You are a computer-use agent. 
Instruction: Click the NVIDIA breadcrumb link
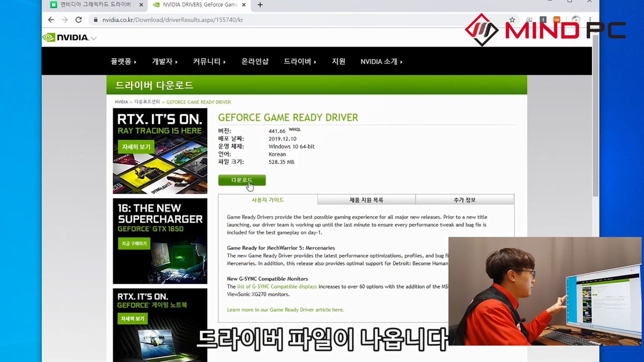point(121,102)
